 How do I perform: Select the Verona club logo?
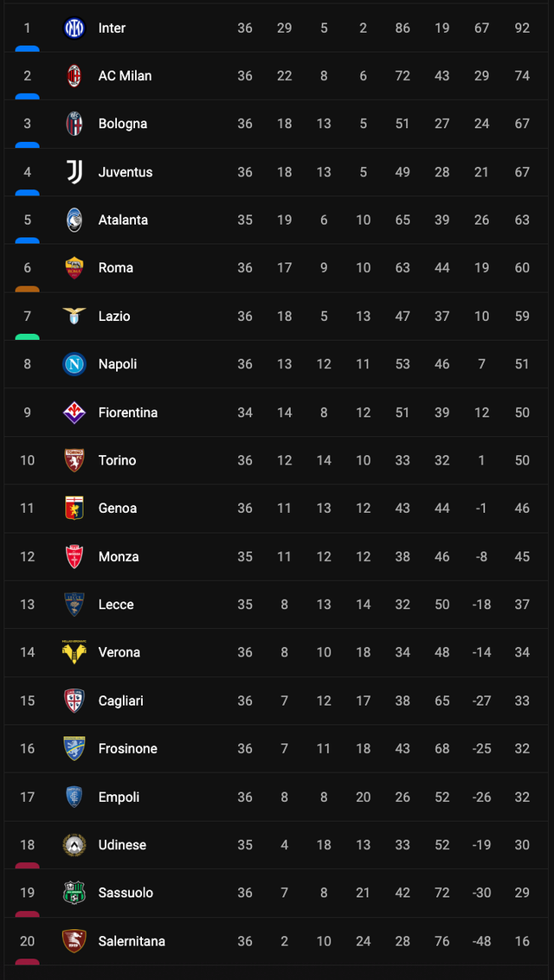(x=74, y=652)
